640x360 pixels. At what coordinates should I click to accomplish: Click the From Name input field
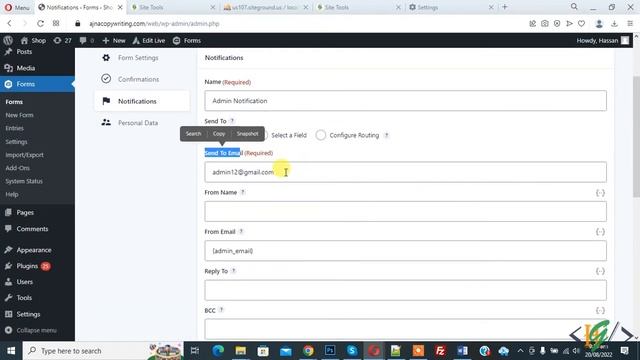[x=405, y=211]
